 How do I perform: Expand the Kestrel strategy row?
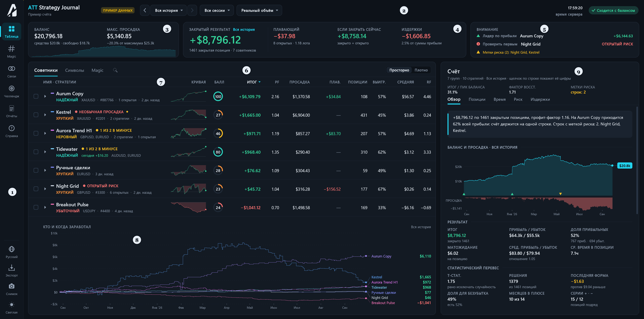pyautogui.click(x=45, y=115)
